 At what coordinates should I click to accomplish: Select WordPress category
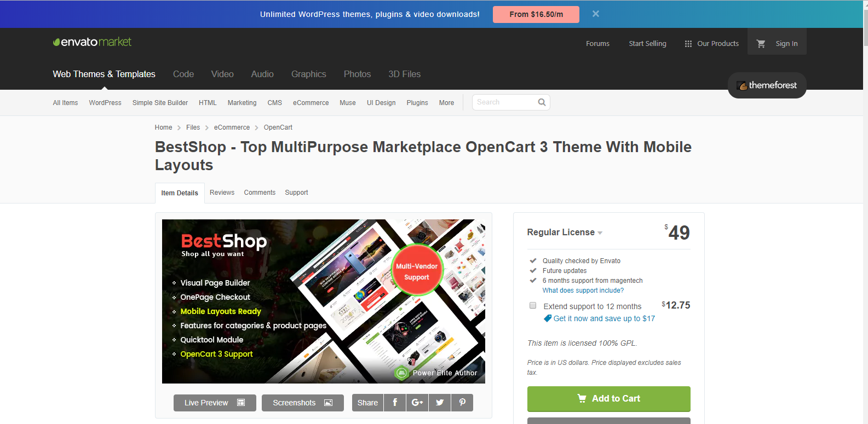pyautogui.click(x=105, y=103)
